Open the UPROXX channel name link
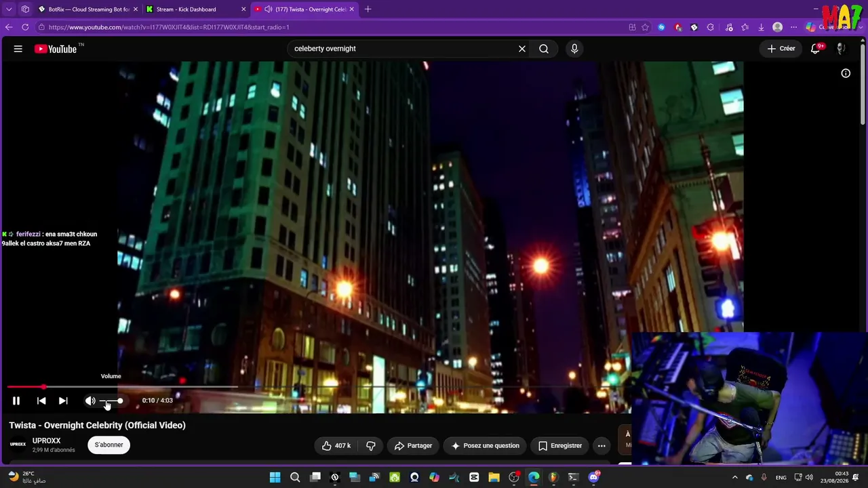The image size is (868, 488). [x=46, y=441]
